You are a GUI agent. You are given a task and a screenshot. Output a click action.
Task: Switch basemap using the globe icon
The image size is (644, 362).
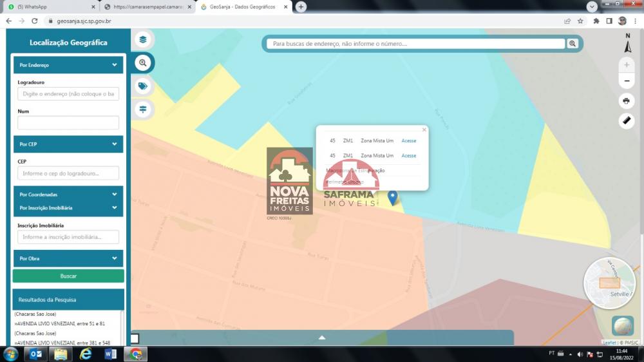point(622,326)
